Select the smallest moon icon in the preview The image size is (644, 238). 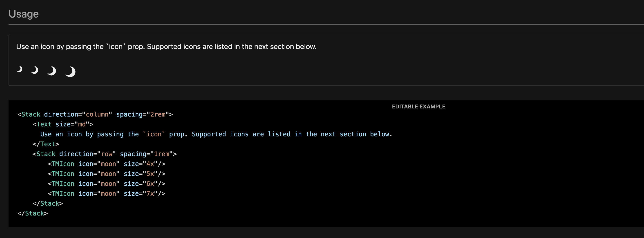click(x=20, y=70)
